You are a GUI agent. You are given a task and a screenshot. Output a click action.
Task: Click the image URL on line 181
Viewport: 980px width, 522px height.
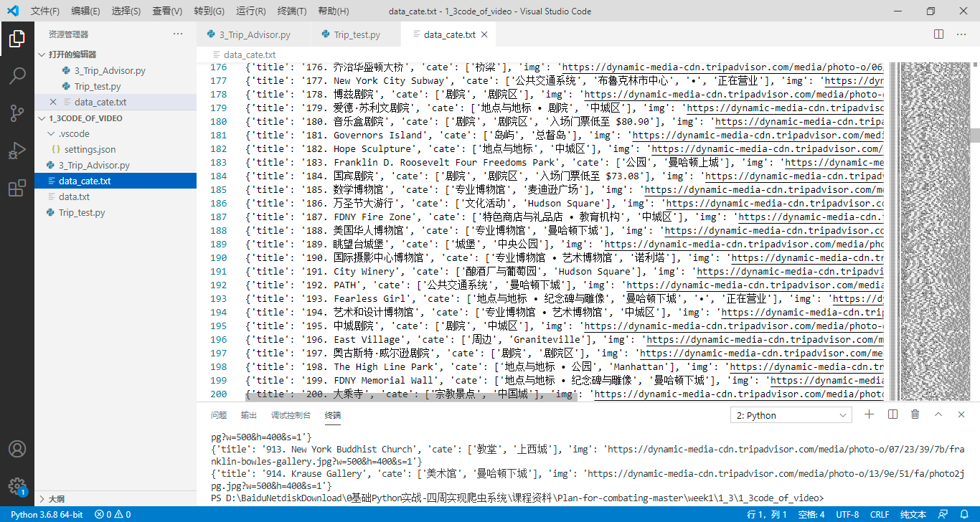[x=757, y=136]
